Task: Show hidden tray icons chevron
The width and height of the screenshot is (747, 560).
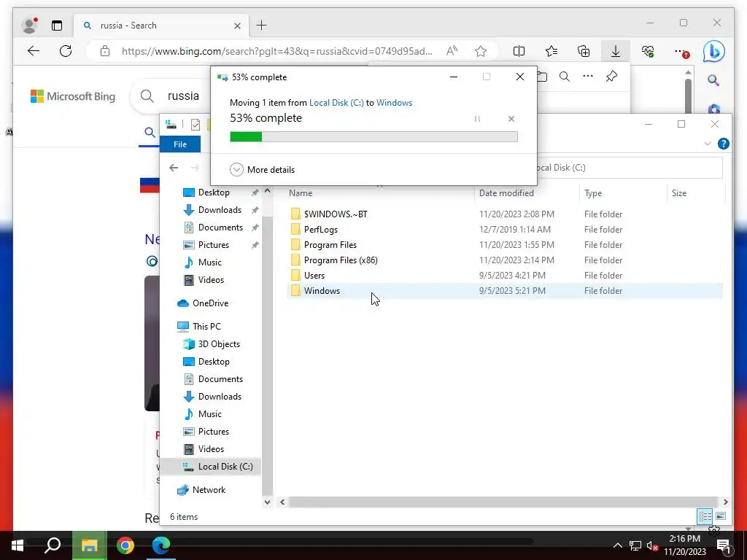Action: pyautogui.click(x=617, y=545)
